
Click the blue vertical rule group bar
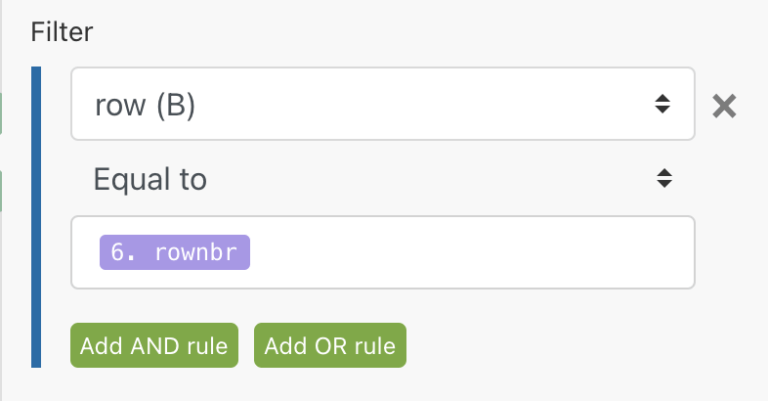[37, 216]
